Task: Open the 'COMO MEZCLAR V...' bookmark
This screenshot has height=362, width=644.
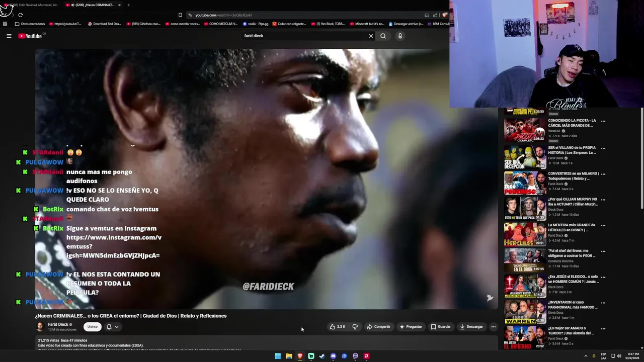Action: [220, 24]
